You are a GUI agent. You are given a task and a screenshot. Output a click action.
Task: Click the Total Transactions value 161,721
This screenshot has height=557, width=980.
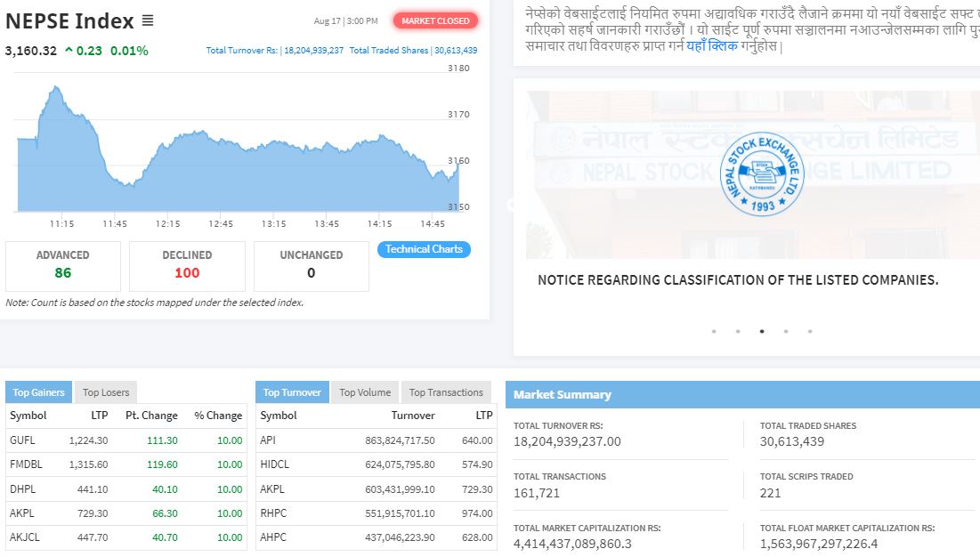tap(537, 493)
